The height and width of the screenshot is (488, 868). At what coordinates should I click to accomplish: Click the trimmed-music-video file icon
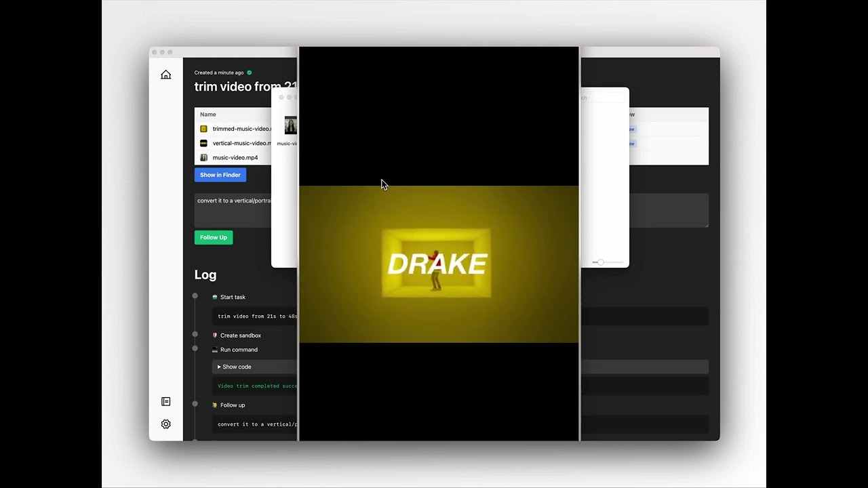203,129
